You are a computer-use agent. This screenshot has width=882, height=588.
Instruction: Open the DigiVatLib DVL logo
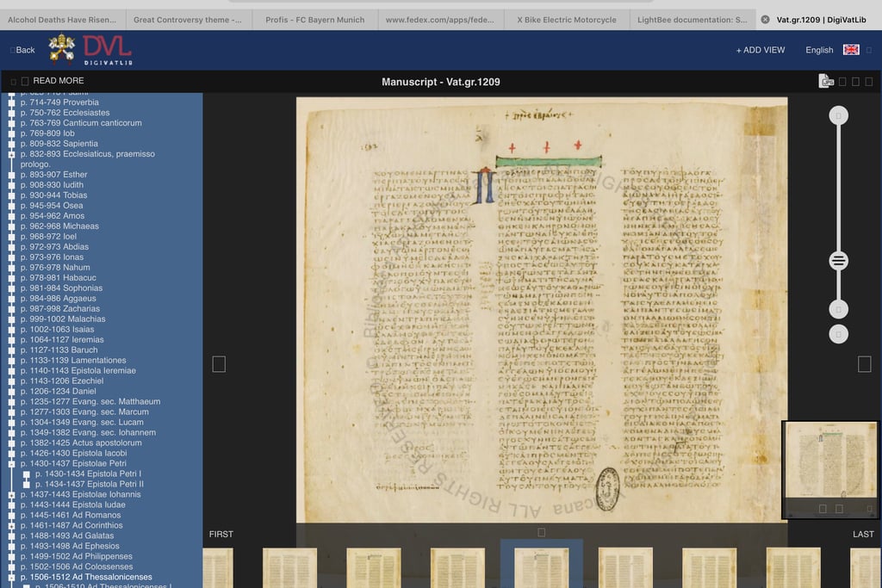(x=108, y=50)
